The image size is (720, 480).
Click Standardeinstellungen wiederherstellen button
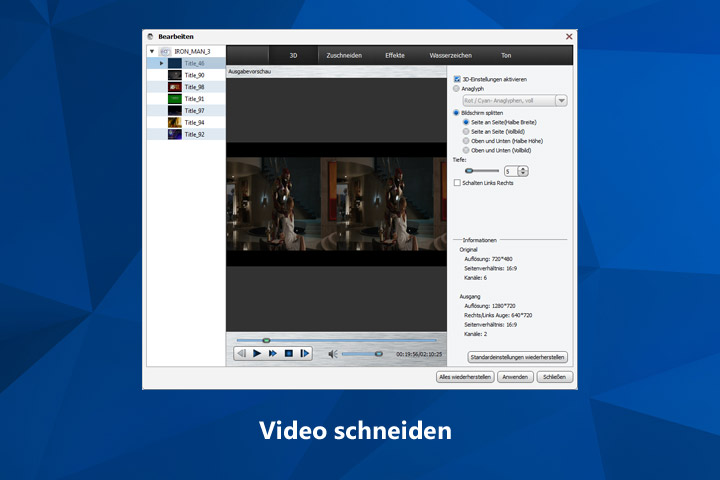click(518, 357)
